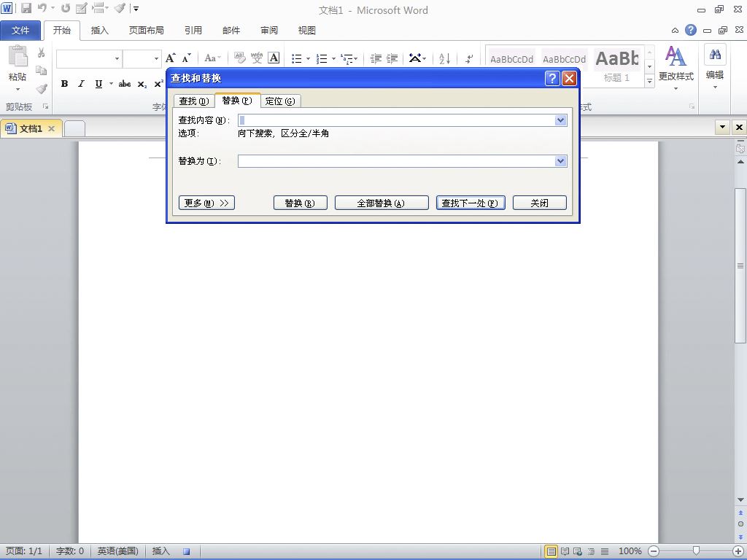Screen dimensions: 747x560
Task: Click the 文档1 document tab
Action: [x=31, y=128]
